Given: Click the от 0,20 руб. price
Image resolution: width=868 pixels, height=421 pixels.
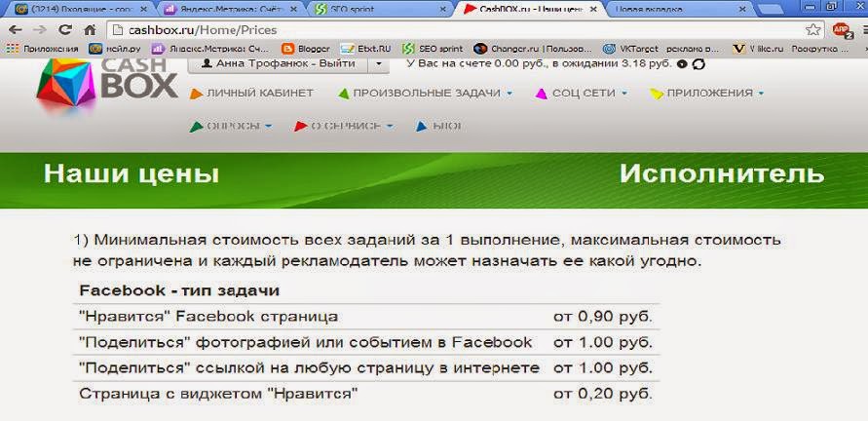Looking at the screenshot, I should (x=603, y=395).
